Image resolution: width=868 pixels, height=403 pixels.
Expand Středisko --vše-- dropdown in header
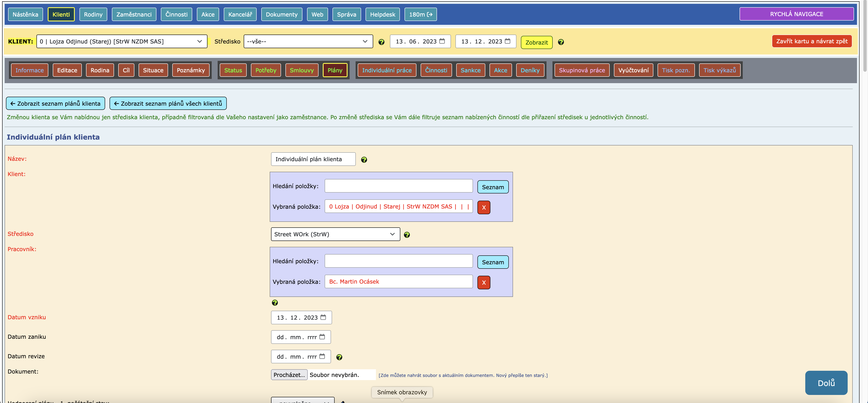click(x=308, y=42)
